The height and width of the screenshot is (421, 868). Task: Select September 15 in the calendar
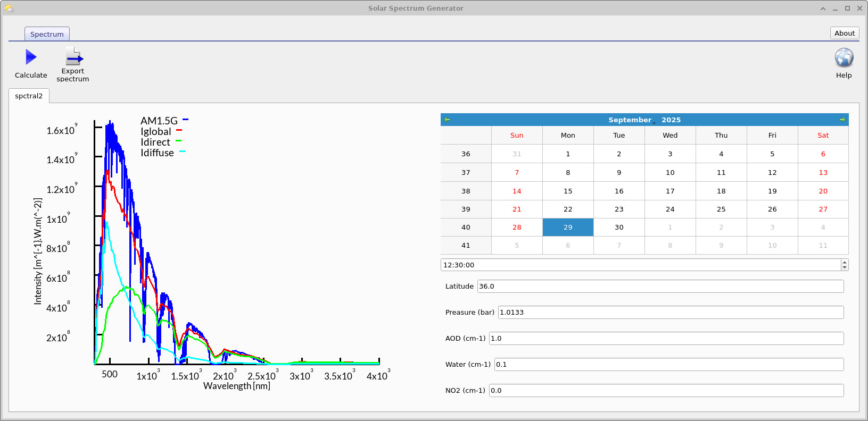[568, 191]
